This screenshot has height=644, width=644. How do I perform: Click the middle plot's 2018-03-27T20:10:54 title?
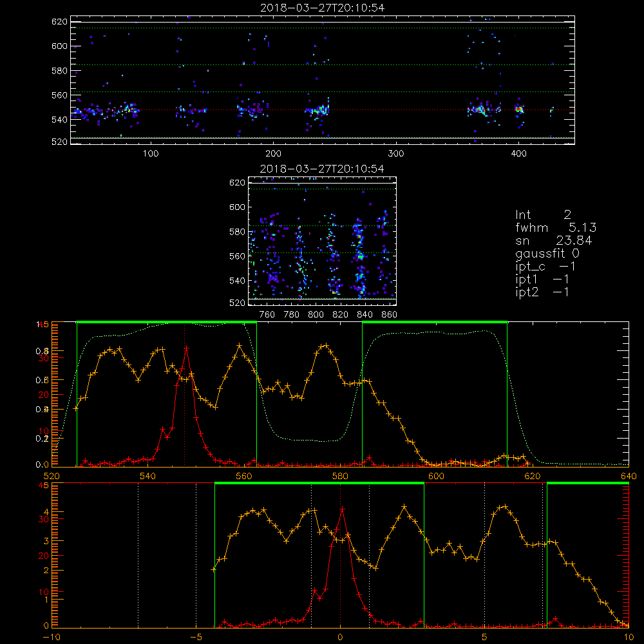[322, 169]
